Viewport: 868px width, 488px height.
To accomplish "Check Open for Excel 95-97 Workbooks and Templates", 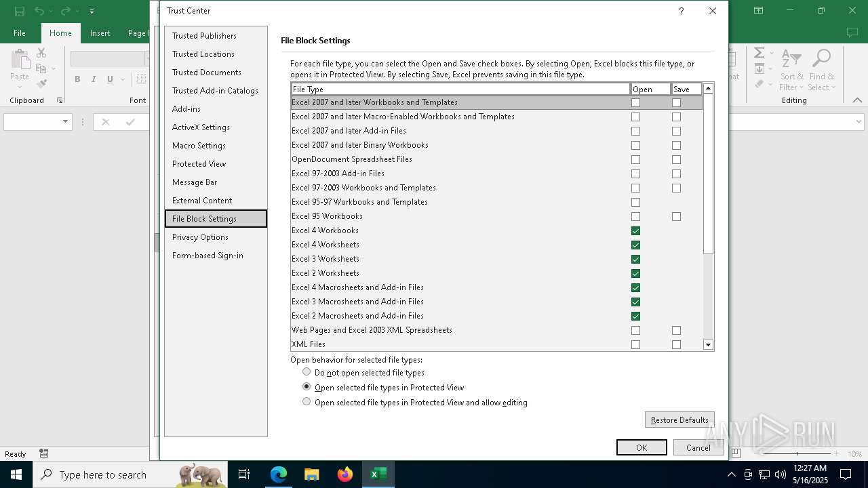I will click(635, 202).
